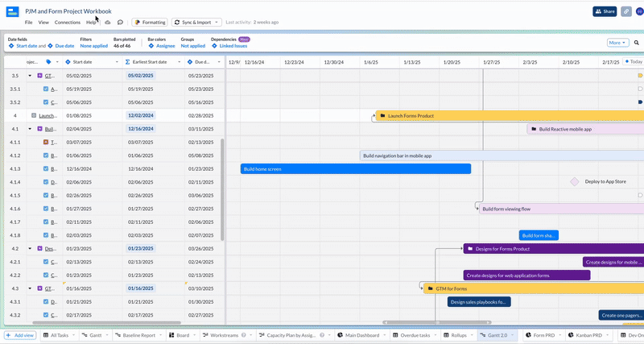Viewport: 644px width, 344px height.
Task: Click the Linked Issues dependencies link
Action: 233,46
